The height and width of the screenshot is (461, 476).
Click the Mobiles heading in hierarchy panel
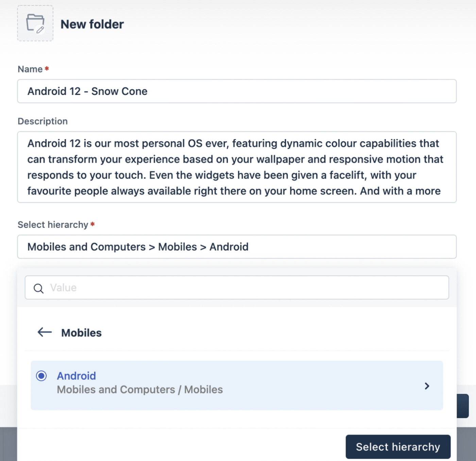click(x=81, y=333)
